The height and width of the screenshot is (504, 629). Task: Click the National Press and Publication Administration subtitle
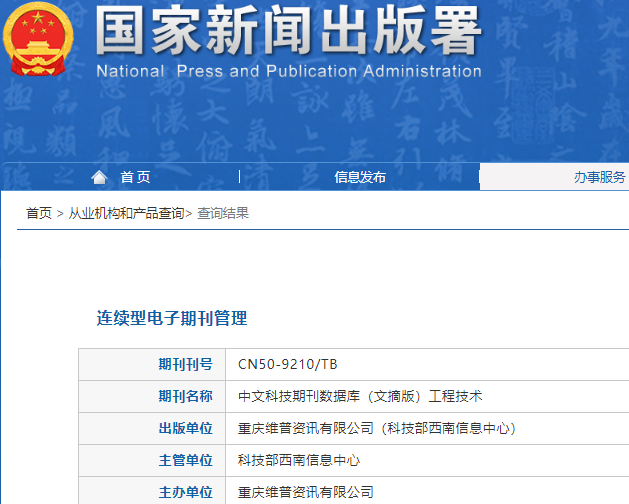[x=289, y=72]
